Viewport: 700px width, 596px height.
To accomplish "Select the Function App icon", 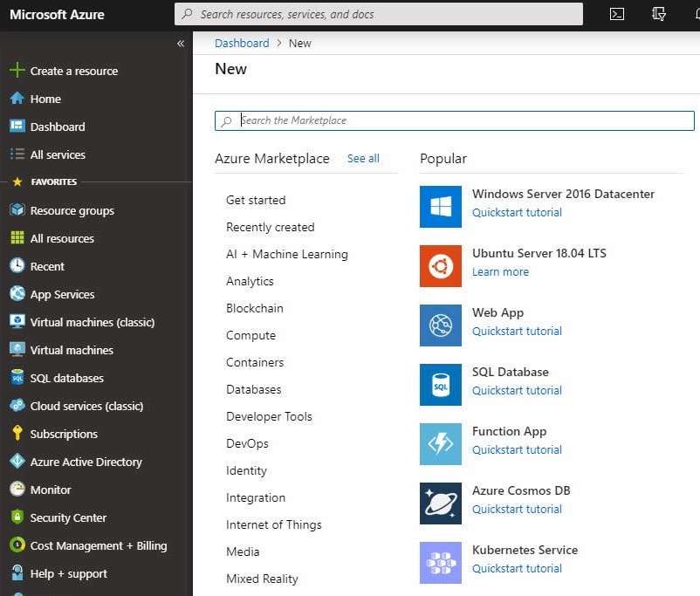I will 441,444.
